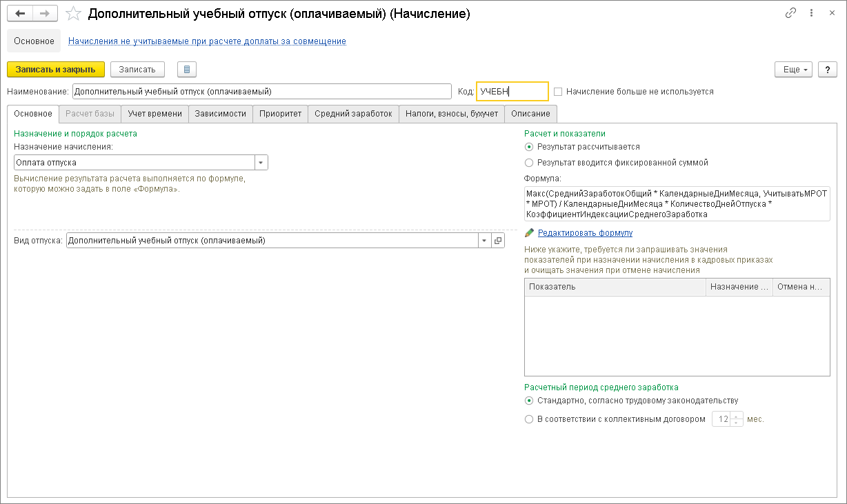Viewport: 847px width, 504px height.
Task: Click the help question mark button
Action: pos(827,70)
